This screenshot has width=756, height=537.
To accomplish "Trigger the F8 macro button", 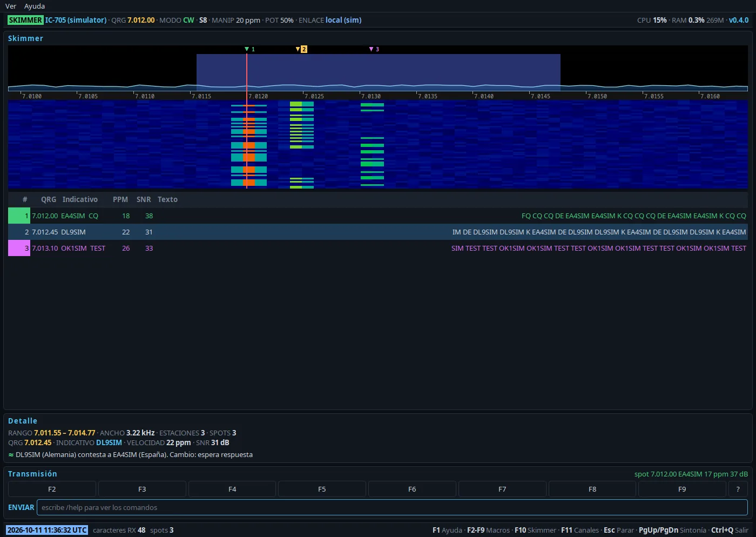I will 592,489.
